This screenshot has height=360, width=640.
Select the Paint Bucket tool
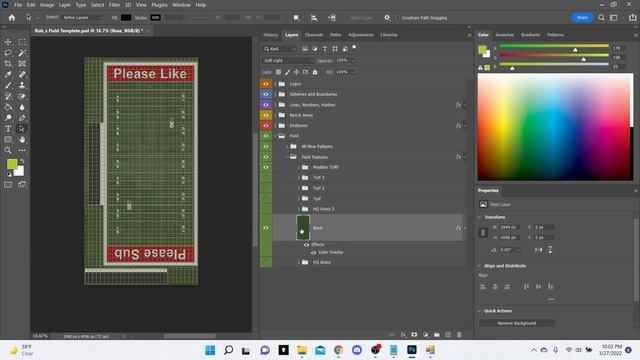[x=8, y=107]
